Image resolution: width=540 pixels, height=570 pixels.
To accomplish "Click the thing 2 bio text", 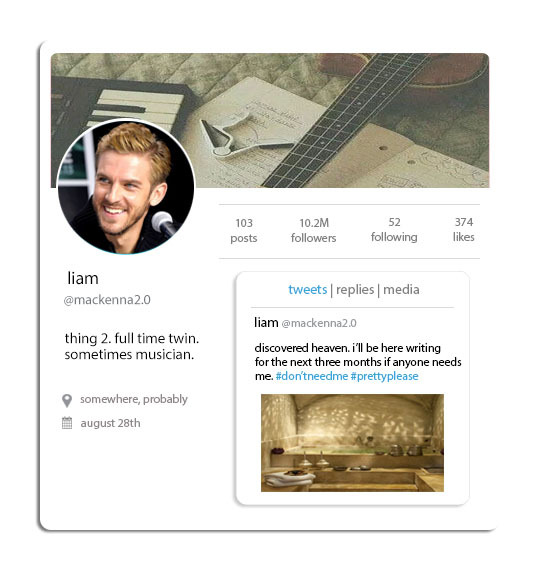I will 132,346.
